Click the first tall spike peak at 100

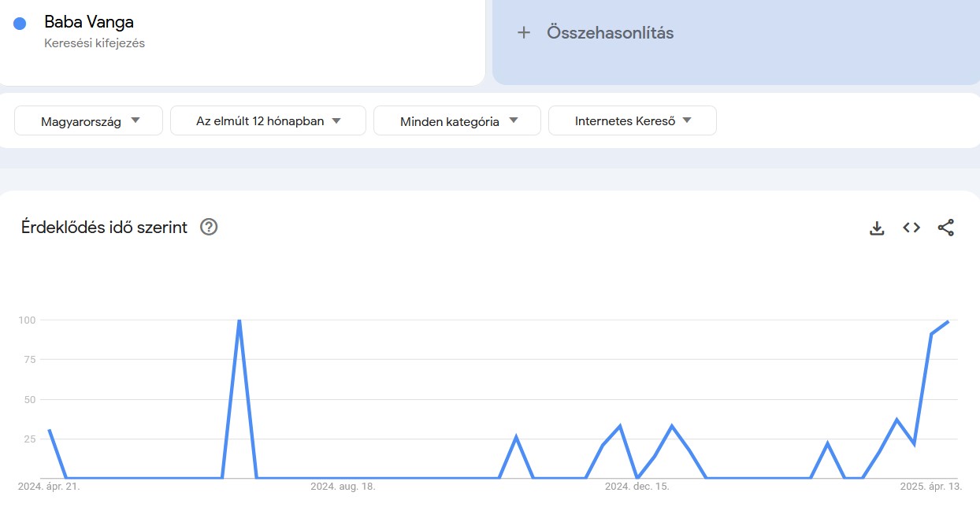239,320
